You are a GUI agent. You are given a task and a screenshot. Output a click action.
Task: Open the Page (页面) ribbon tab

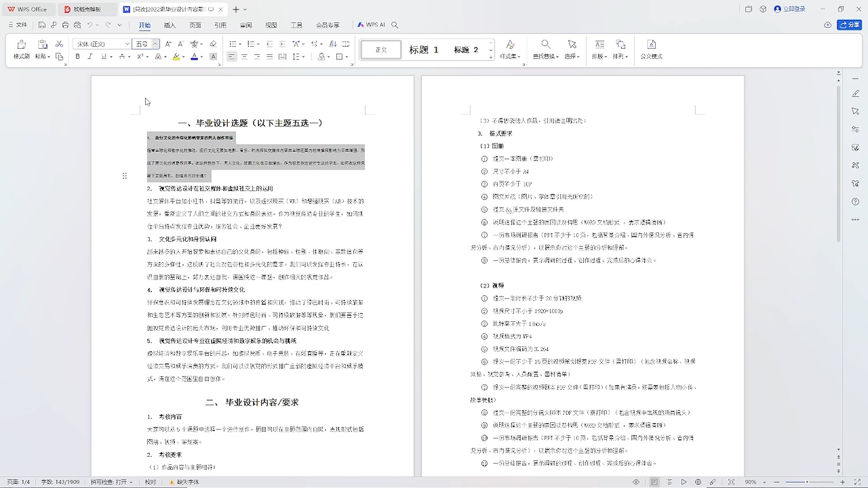(195, 25)
